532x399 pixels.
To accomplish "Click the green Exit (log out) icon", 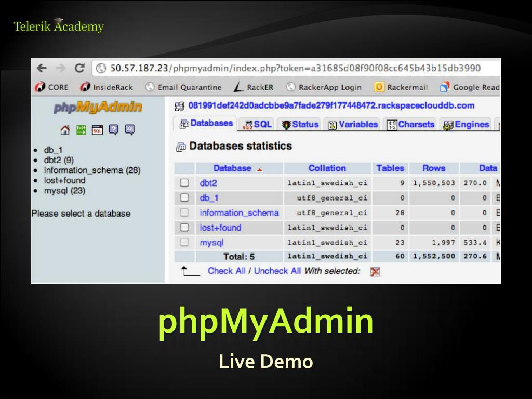I will click(81, 129).
